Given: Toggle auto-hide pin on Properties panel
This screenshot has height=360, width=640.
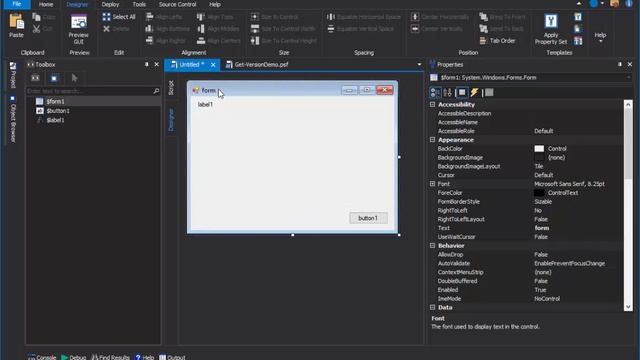Looking at the screenshot, I should click(x=620, y=64).
